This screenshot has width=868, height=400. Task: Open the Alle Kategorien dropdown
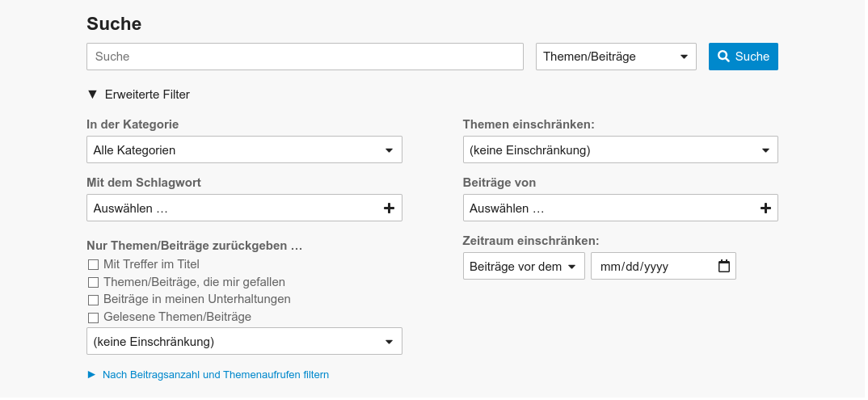pyautogui.click(x=243, y=149)
